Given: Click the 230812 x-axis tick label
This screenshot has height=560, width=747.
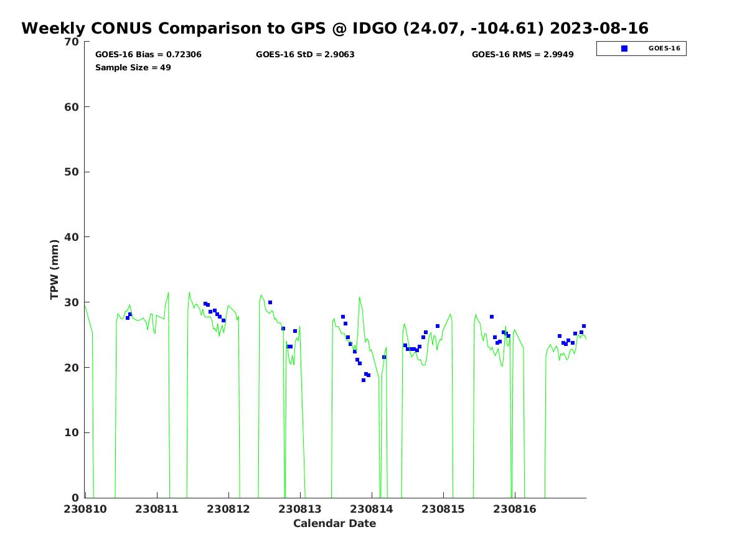Looking at the screenshot, I should click(x=228, y=509).
